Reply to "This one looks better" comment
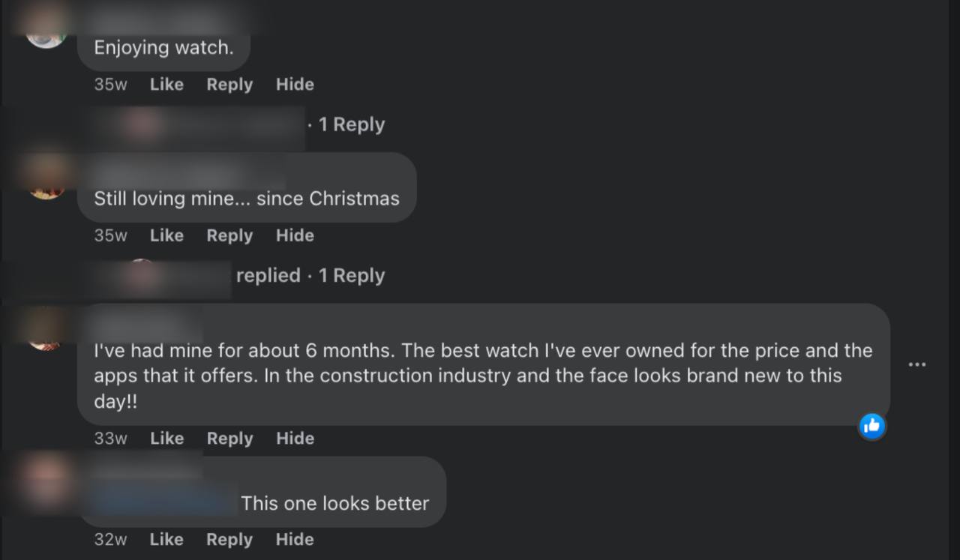The width and height of the screenshot is (960, 560). pyautogui.click(x=229, y=540)
